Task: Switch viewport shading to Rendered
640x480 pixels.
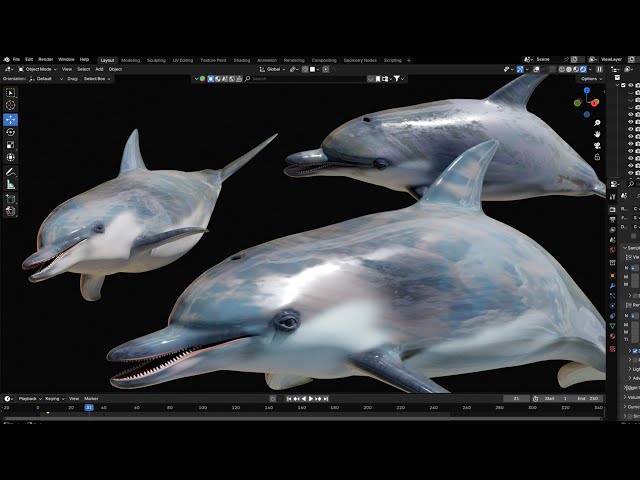Action: tap(583, 69)
